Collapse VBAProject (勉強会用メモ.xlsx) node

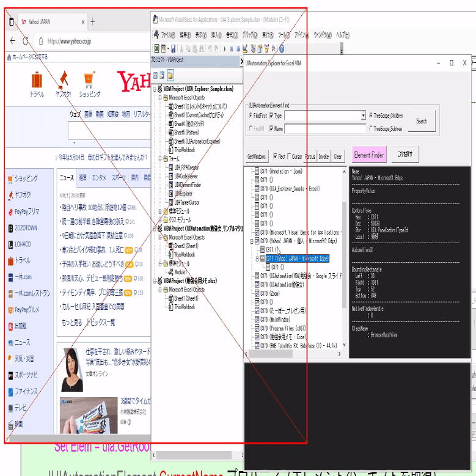click(x=155, y=281)
